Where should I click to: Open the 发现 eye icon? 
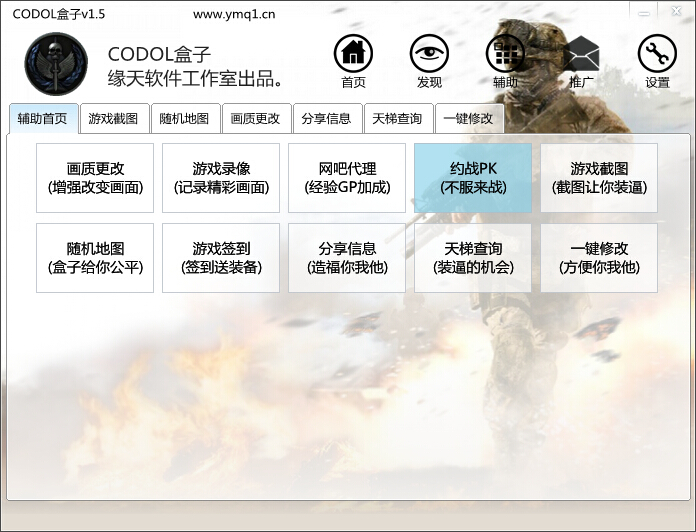[429, 54]
